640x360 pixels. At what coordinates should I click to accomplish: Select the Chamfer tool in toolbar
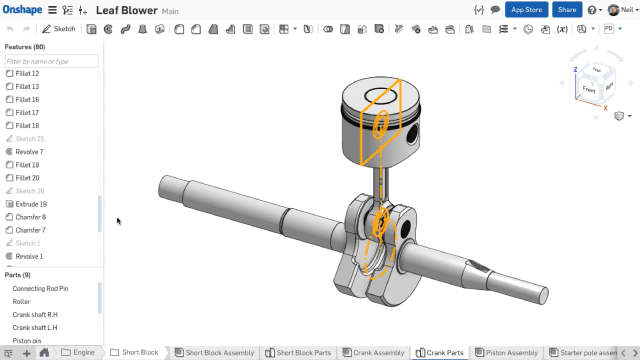point(196,29)
